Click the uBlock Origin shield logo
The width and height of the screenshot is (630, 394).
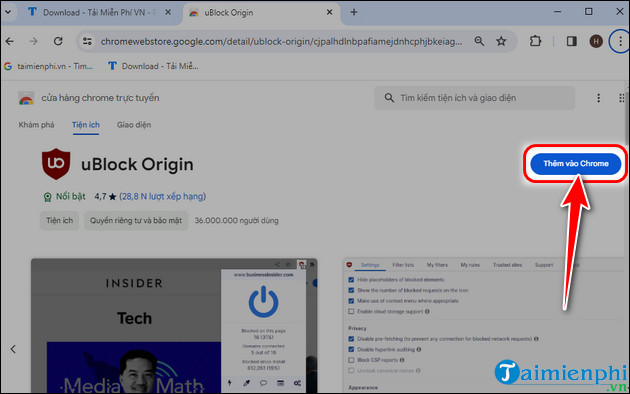click(x=56, y=164)
